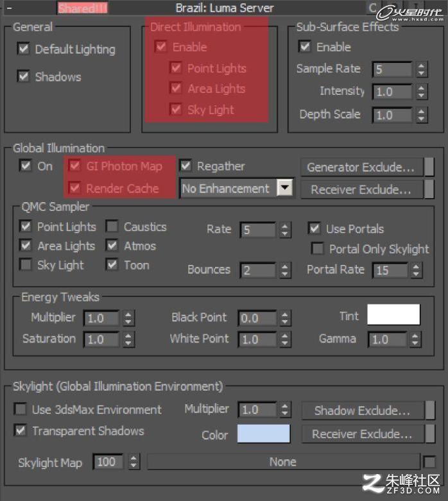Toggle Sub-Surface Effects Enable checkbox

point(305,47)
